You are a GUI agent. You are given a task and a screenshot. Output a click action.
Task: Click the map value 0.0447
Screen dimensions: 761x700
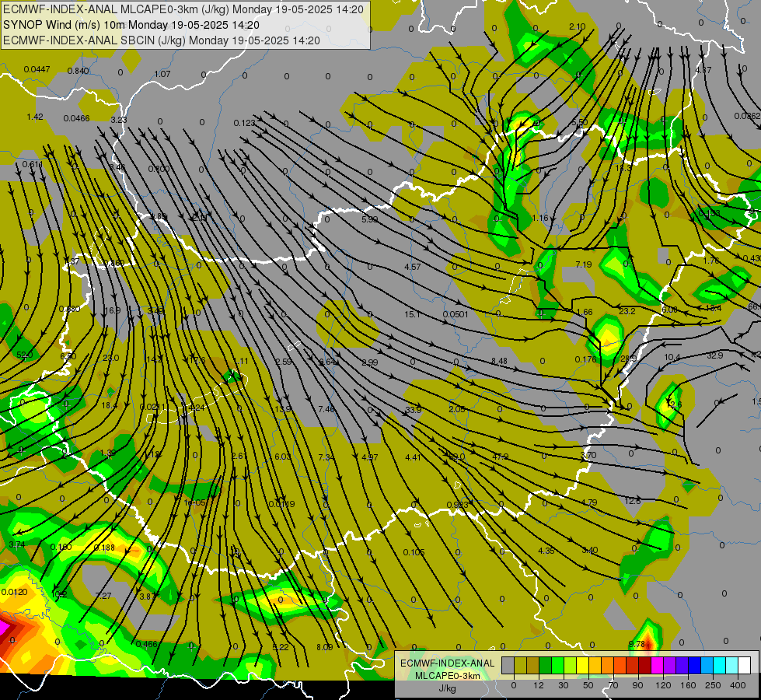[x=37, y=69]
